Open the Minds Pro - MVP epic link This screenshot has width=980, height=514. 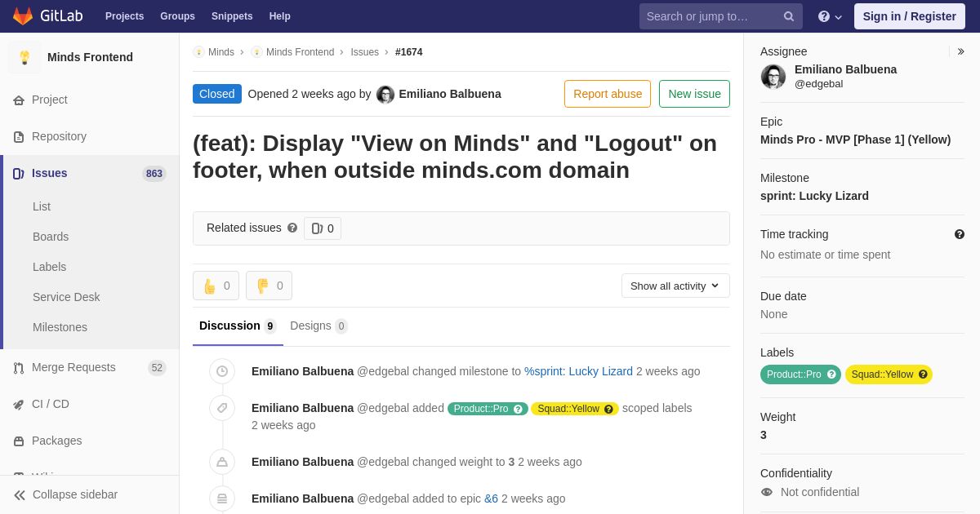[855, 140]
